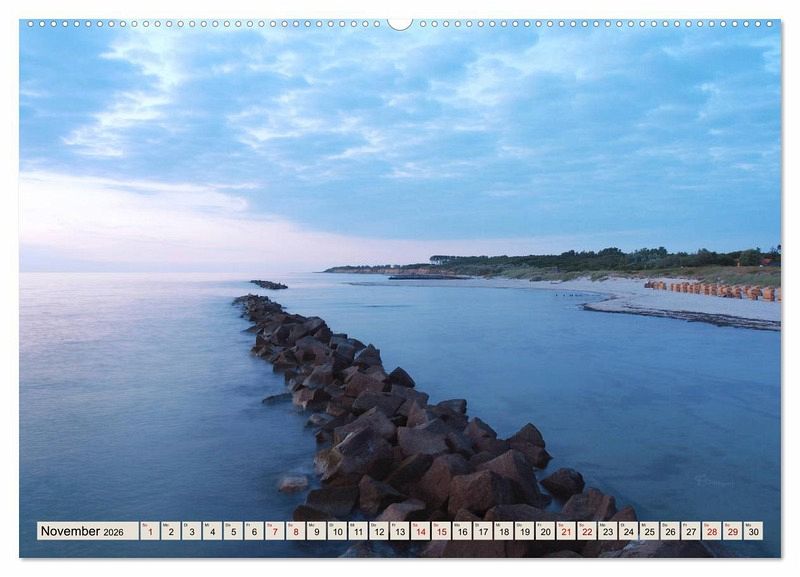The width and height of the screenshot is (800, 577).
Task: Select day 23 in the calendar strip
Action: [608, 531]
